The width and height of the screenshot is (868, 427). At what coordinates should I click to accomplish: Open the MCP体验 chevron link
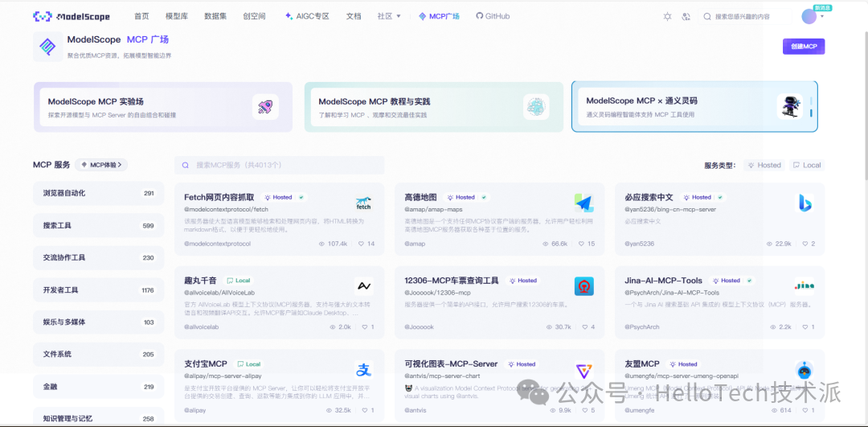coord(101,165)
